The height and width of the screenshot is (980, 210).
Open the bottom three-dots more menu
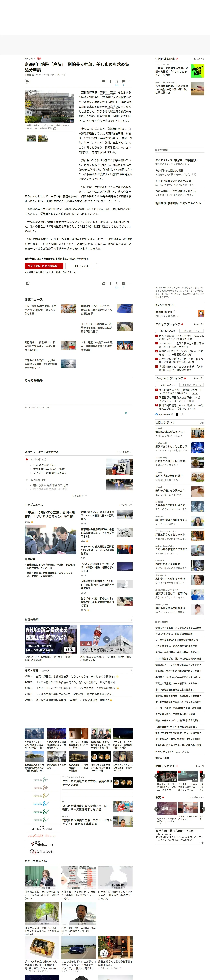(130, 283)
